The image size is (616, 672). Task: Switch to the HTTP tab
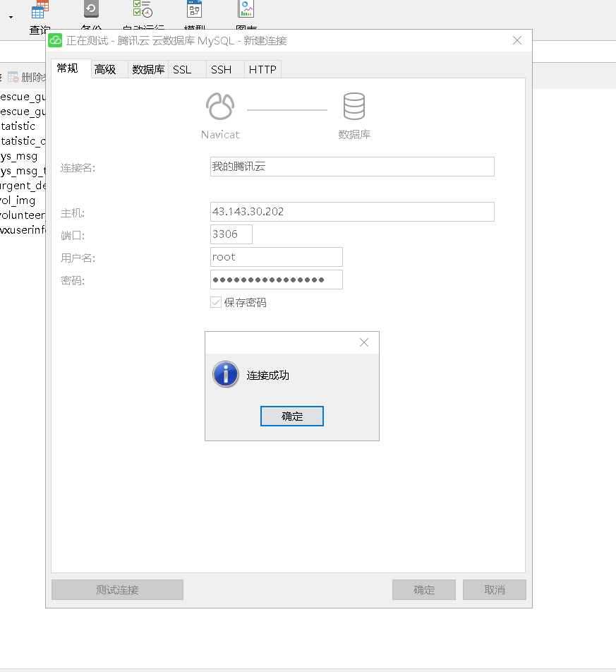tap(262, 69)
